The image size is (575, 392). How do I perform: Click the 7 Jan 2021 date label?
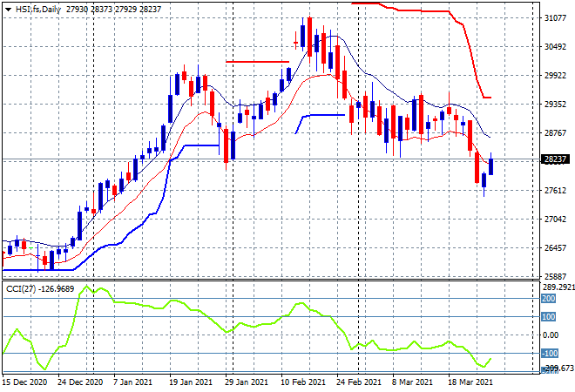pyautogui.click(x=132, y=382)
